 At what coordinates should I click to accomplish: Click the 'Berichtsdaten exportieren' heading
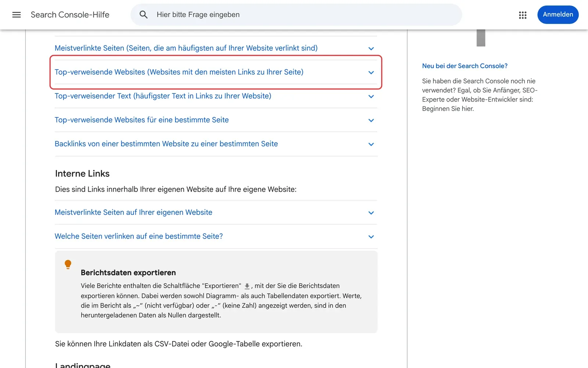(x=128, y=273)
